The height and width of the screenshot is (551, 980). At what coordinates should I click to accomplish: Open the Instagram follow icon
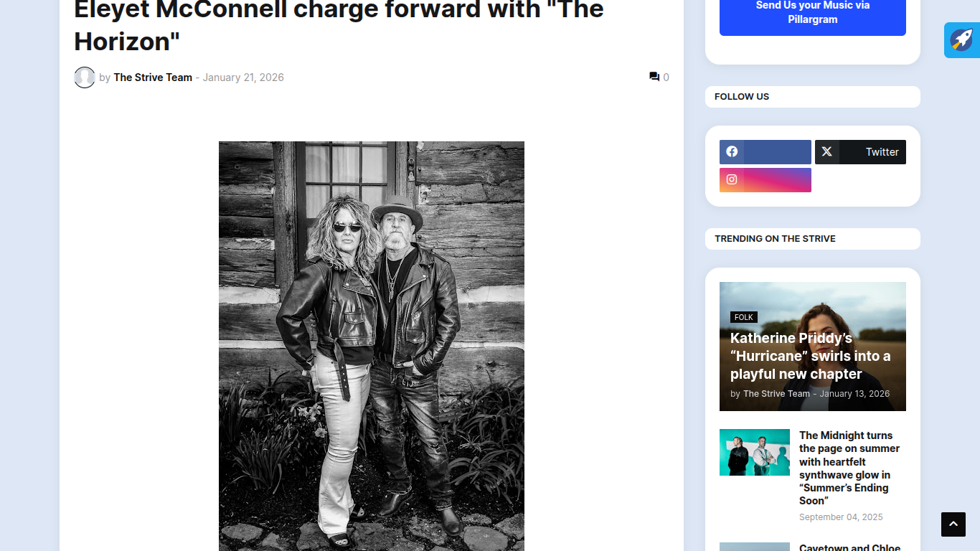point(732,179)
